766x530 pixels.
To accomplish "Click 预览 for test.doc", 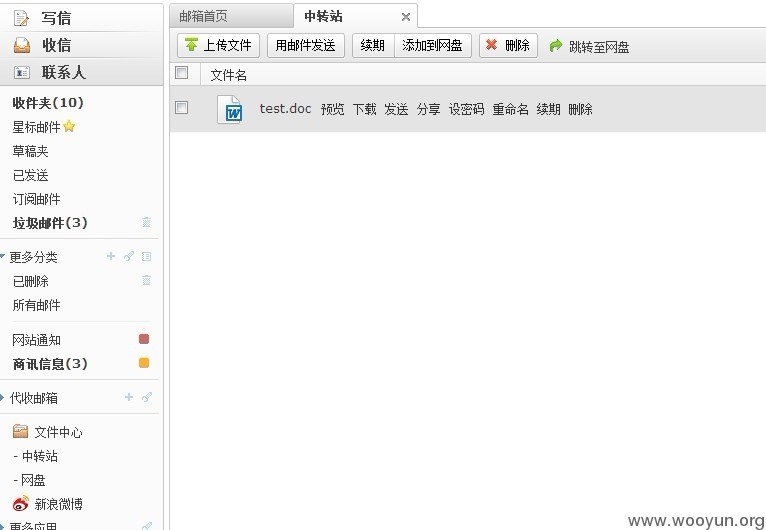I will click(332, 109).
